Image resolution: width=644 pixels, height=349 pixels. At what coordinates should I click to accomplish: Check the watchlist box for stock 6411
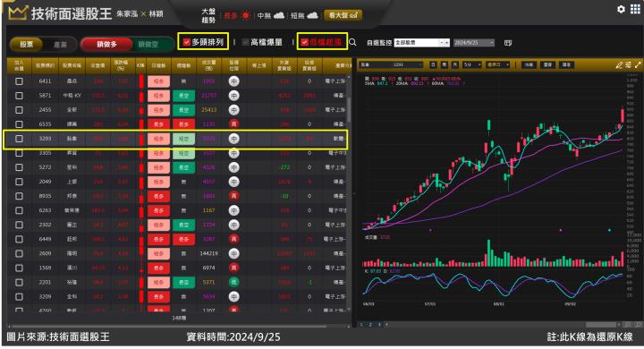(x=19, y=81)
